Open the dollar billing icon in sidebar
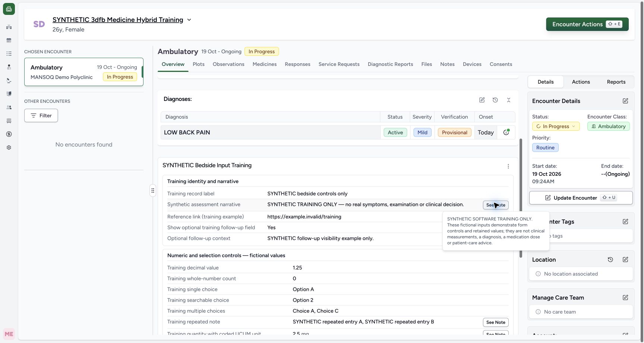 [x=9, y=134]
